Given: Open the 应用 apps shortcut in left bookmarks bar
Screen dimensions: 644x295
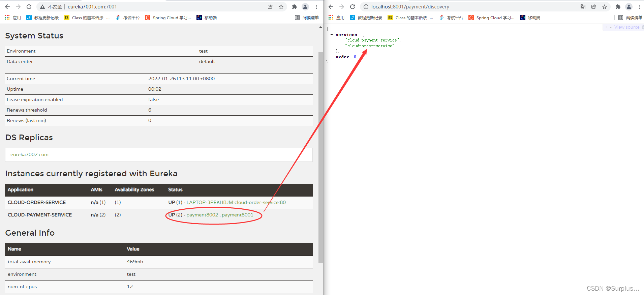Looking at the screenshot, I should [x=13, y=18].
